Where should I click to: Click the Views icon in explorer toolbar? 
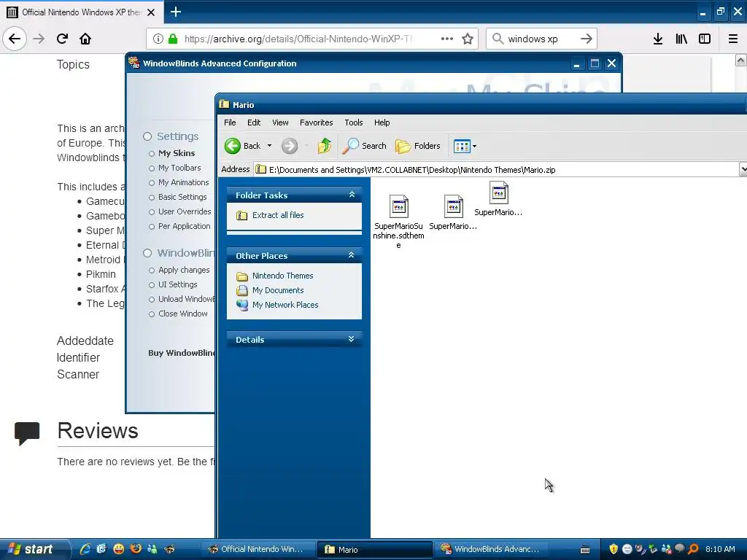coord(462,146)
